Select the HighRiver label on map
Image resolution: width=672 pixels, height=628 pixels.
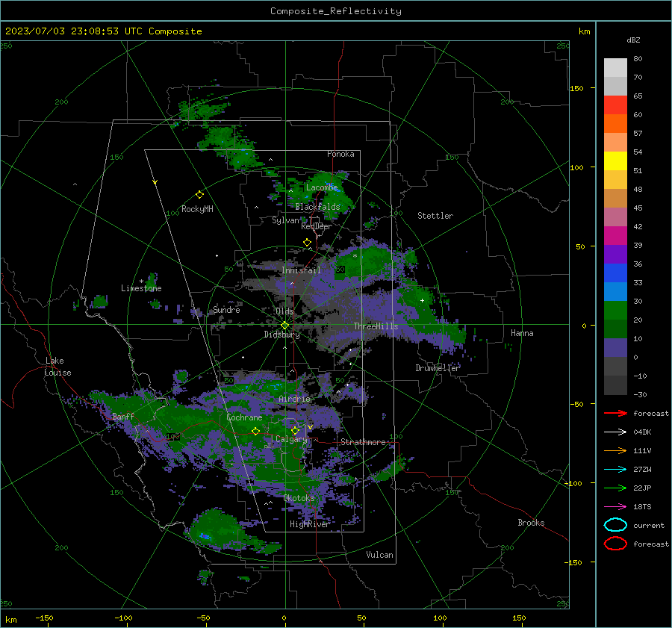click(x=309, y=524)
